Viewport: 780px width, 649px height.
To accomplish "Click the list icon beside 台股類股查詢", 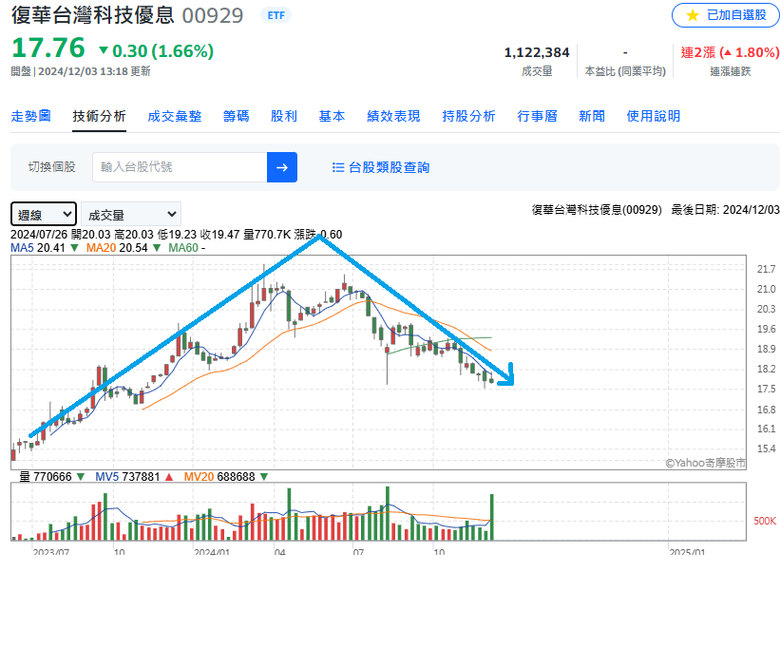I will click(x=338, y=168).
